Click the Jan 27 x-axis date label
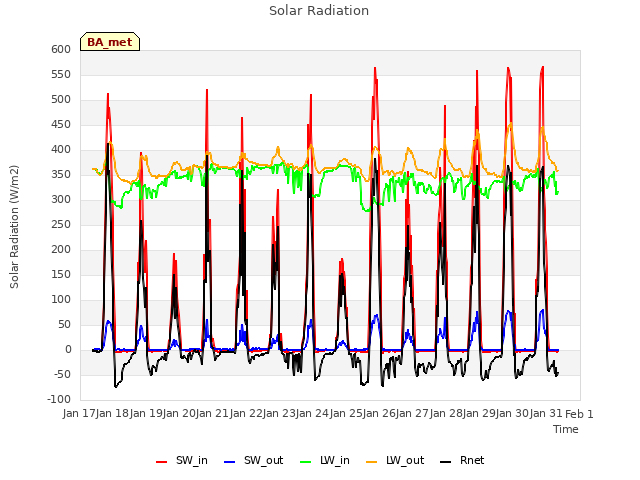 (x=412, y=413)
